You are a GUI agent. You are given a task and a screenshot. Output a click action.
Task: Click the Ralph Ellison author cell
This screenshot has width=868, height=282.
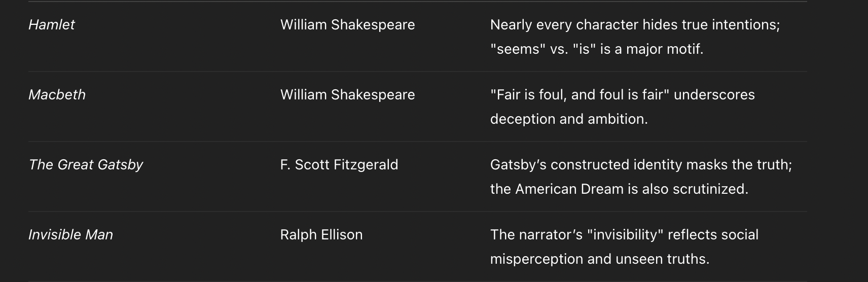pos(321,234)
